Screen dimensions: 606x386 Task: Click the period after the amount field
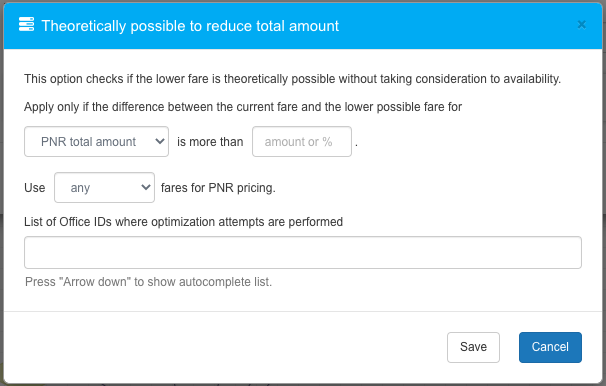(356, 145)
